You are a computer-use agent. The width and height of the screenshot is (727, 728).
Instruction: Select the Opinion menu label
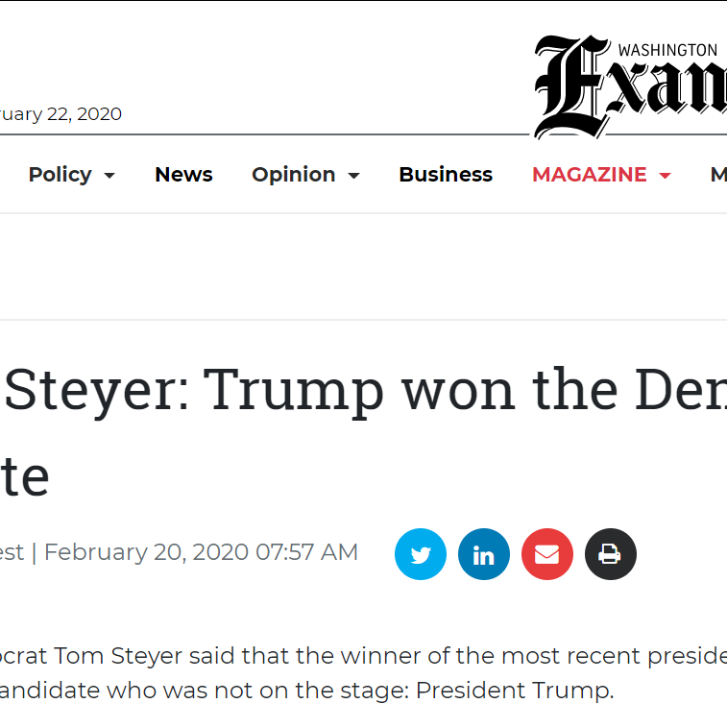tap(293, 175)
